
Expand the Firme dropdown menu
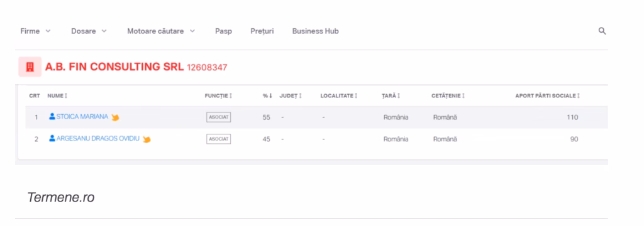tap(35, 31)
